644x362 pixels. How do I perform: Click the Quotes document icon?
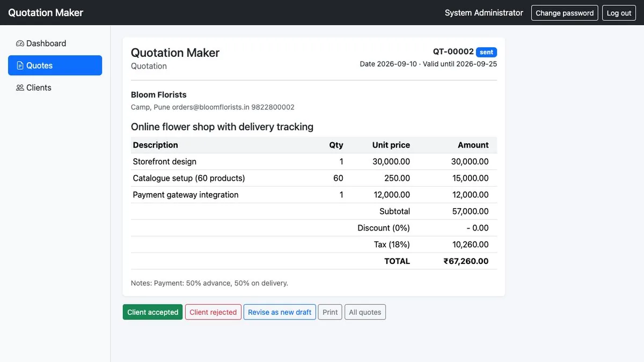click(x=20, y=65)
